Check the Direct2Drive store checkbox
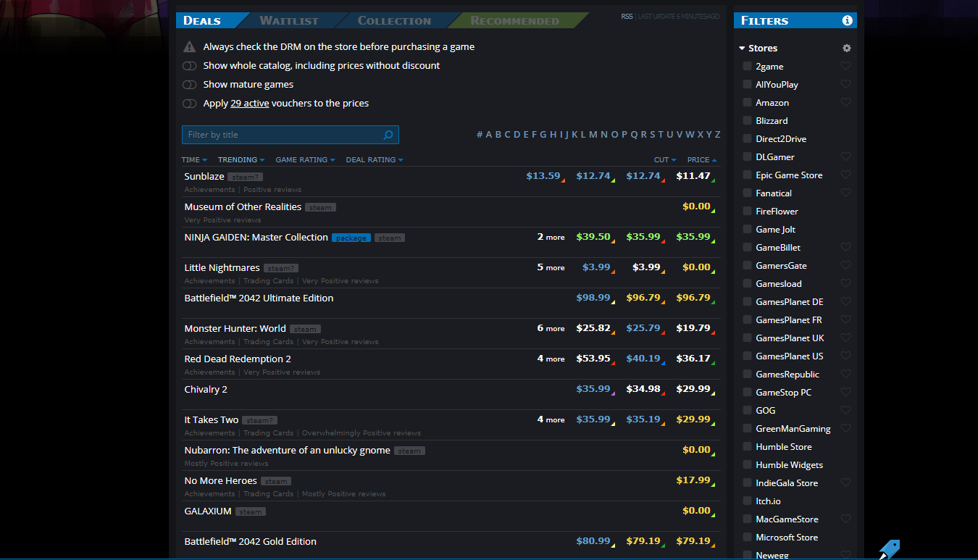 (x=747, y=138)
